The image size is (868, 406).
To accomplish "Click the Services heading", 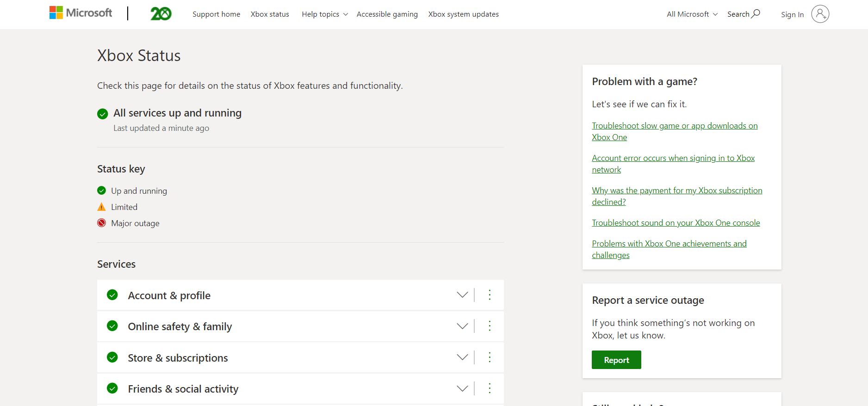I will [117, 264].
